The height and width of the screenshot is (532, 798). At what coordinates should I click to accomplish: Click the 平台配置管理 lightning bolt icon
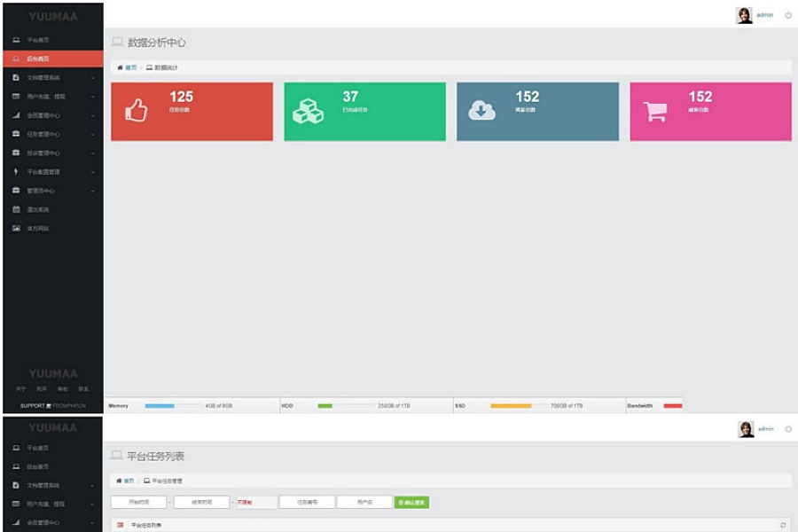(16, 171)
